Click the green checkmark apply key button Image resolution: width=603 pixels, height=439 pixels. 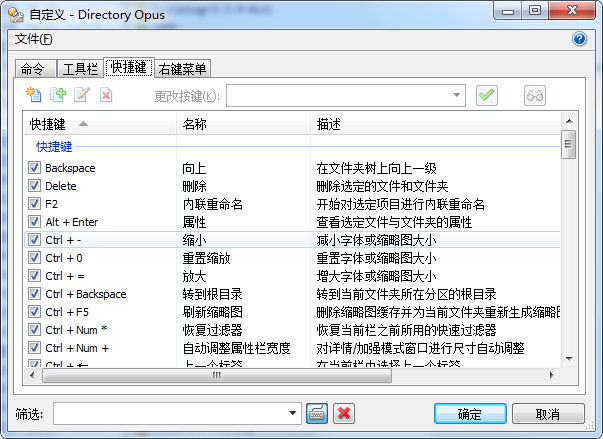click(486, 95)
